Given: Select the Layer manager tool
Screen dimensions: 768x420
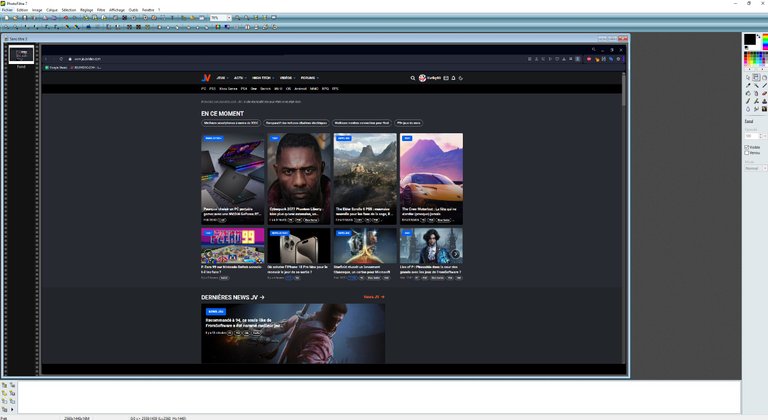Looking at the screenshot, I should coord(756,77).
